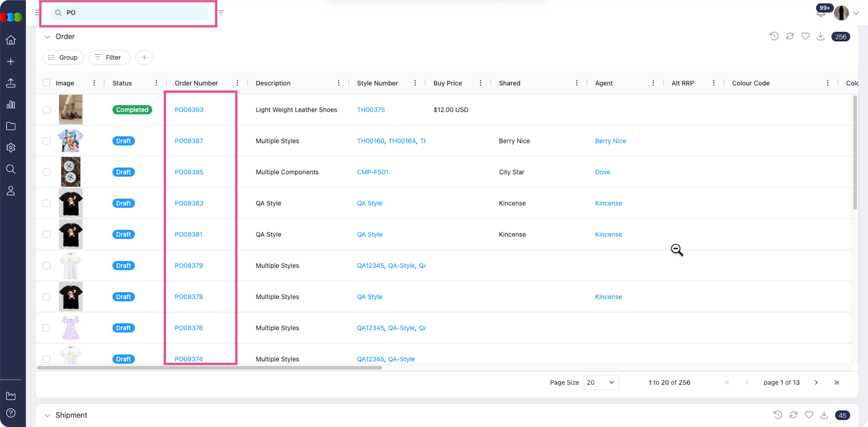The width and height of the screenshot is (868, 427).
Task: Click the notification bell icon
Action: (820, 13)
